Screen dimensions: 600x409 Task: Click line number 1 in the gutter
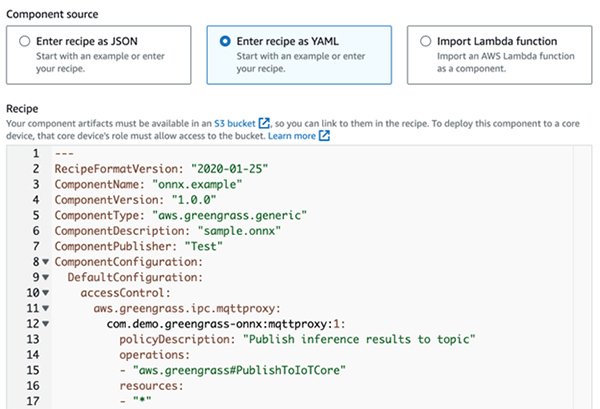[35, 153]
